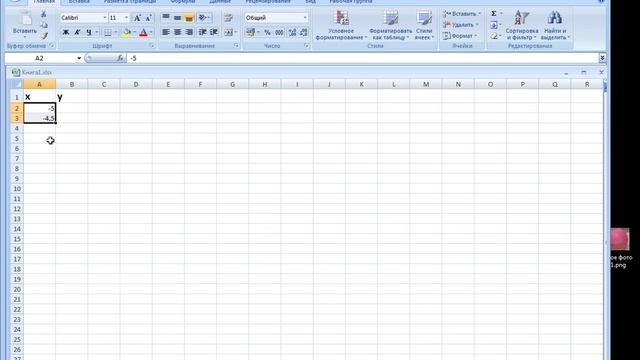Select column B header
Image resolution: width=640 pixels, height=360 pixels.
(72, 84)
